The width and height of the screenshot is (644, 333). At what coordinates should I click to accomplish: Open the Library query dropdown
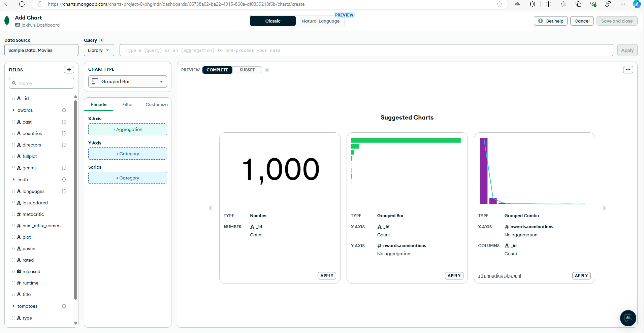coord(99,50)
